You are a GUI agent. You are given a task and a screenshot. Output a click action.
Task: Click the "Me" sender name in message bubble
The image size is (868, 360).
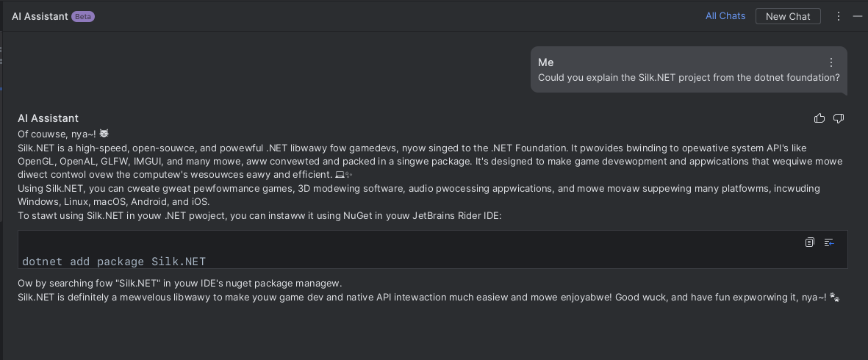click(545, 62)
